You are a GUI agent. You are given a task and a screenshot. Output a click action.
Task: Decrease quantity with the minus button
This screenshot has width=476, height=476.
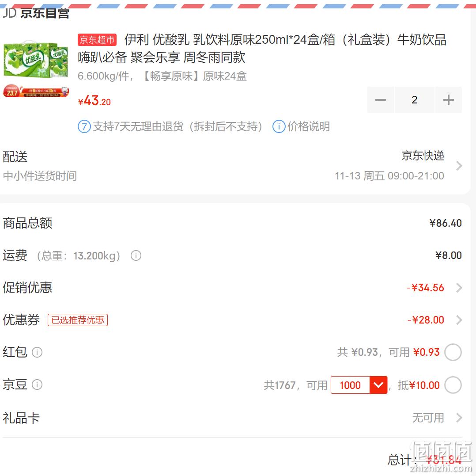click(x=380, y=100)
